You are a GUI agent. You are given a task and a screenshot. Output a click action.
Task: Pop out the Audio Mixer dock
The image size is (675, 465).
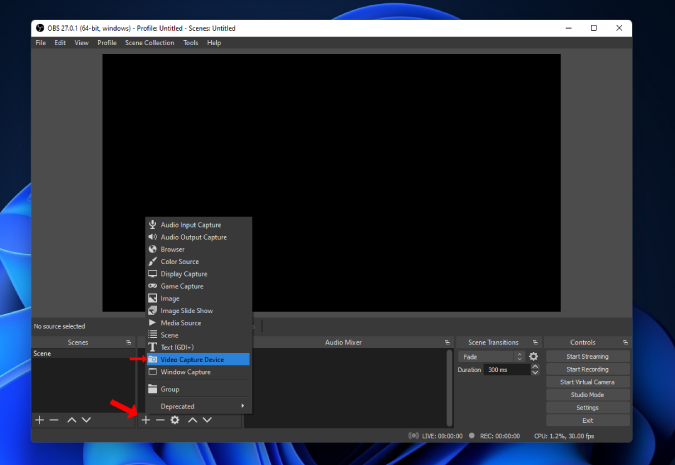coord(447,342)
